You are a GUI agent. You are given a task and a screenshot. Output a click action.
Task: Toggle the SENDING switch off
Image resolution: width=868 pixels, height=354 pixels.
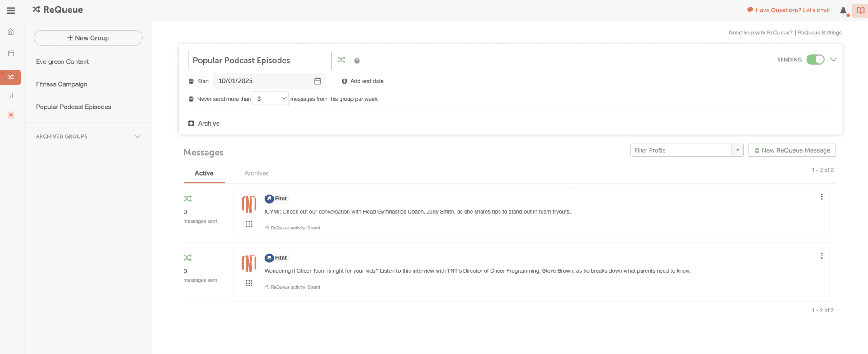pyautogui.click(x=815, y=60)
